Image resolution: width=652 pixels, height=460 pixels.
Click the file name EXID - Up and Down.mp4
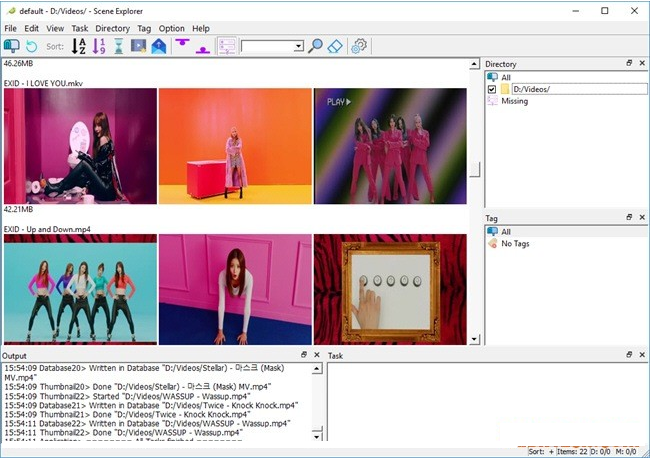(x=47, y=229)
